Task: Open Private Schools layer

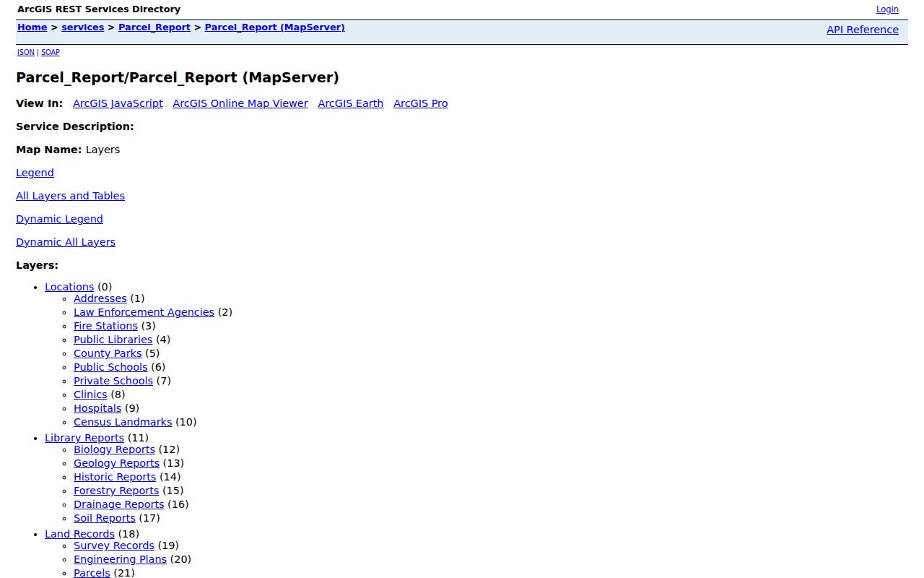Action: 113,381
